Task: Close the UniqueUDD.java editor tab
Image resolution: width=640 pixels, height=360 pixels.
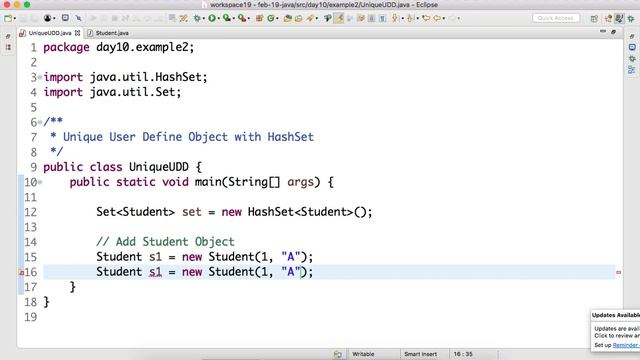Action: click(x=77, y=33)
